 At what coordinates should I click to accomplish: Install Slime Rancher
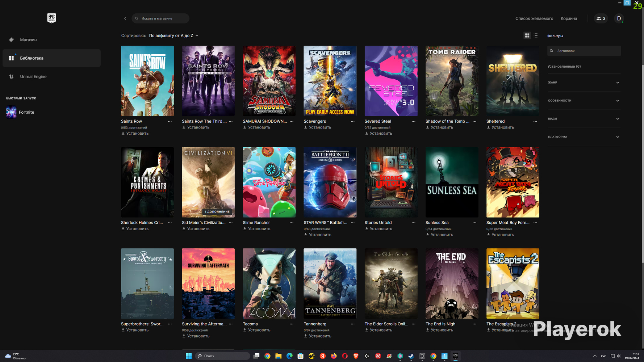pos(256,229)
